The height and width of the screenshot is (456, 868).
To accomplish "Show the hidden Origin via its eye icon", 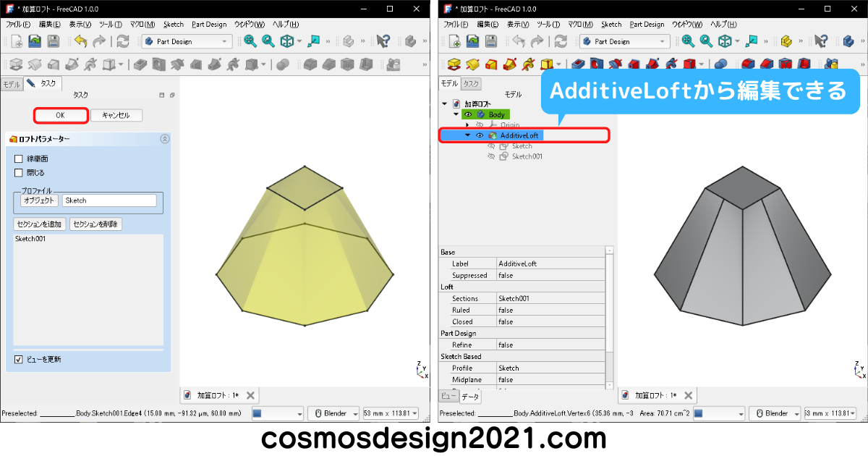I will 479,125.
